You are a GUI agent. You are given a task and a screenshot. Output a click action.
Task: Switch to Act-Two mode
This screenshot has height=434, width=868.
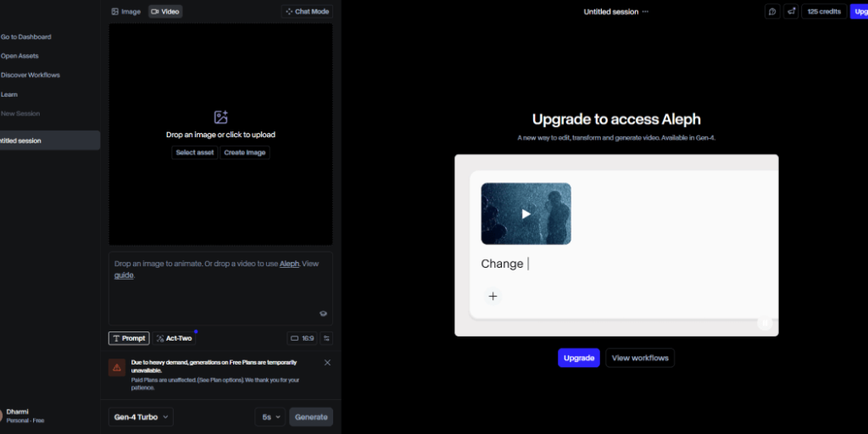click(x=175, y=338)
